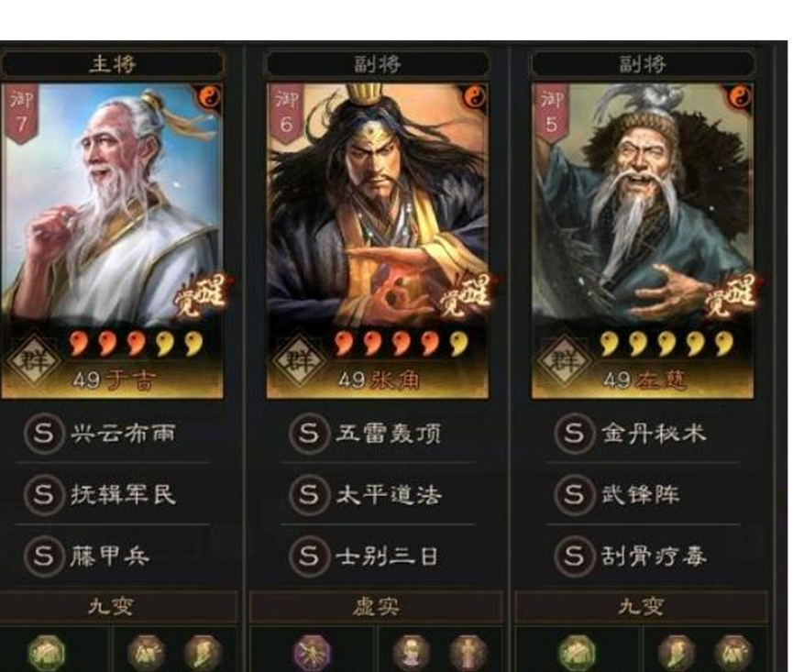Image resolution: width=793 pixels, height=672 pixels.
Task: Tap the 群 faction badge on 于吉's card
Action: [x=33, y=360]
